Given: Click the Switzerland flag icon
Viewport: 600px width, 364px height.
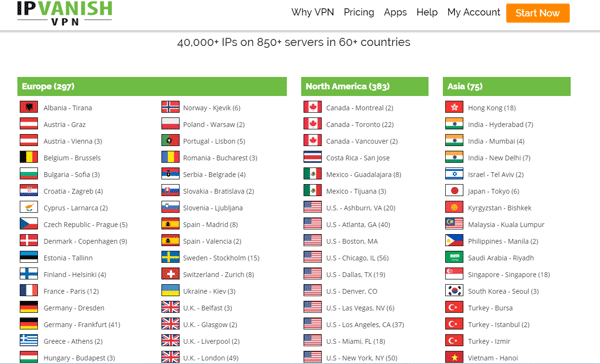Looking at the screenshot, I should click(170, 274).
